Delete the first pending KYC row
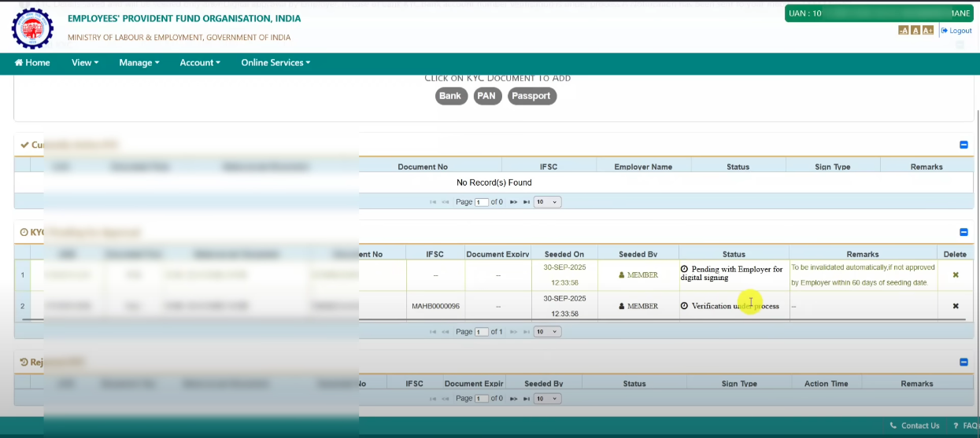980x438 pixels. [955, 275]
